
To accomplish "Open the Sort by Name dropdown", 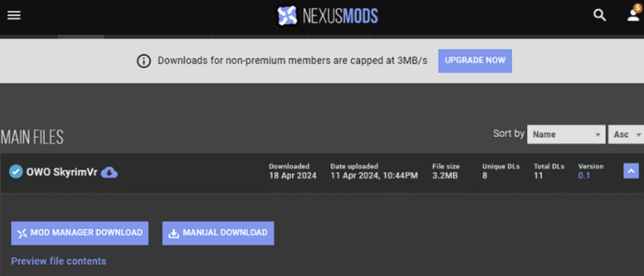I will [565, 134].
